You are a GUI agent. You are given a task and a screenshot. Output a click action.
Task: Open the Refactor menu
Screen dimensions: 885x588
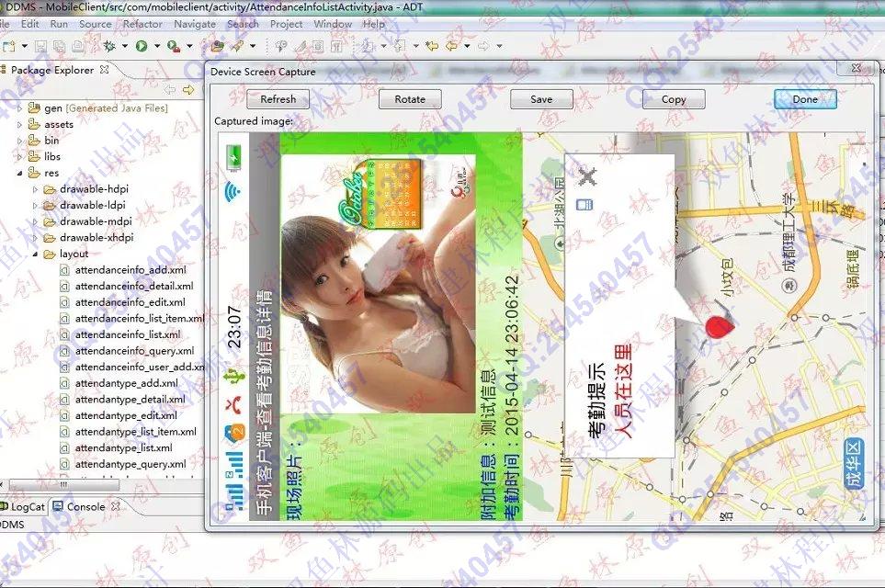click(x=142, y=24)
